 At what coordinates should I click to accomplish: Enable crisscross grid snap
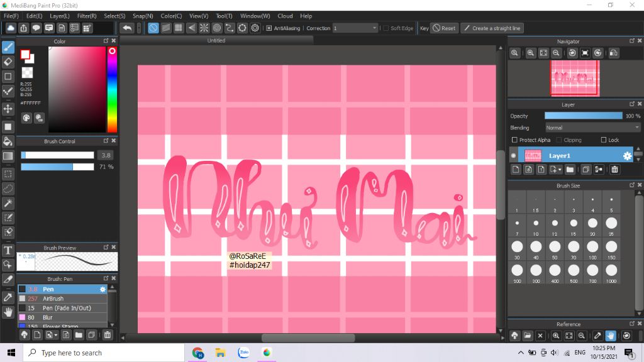179,28
